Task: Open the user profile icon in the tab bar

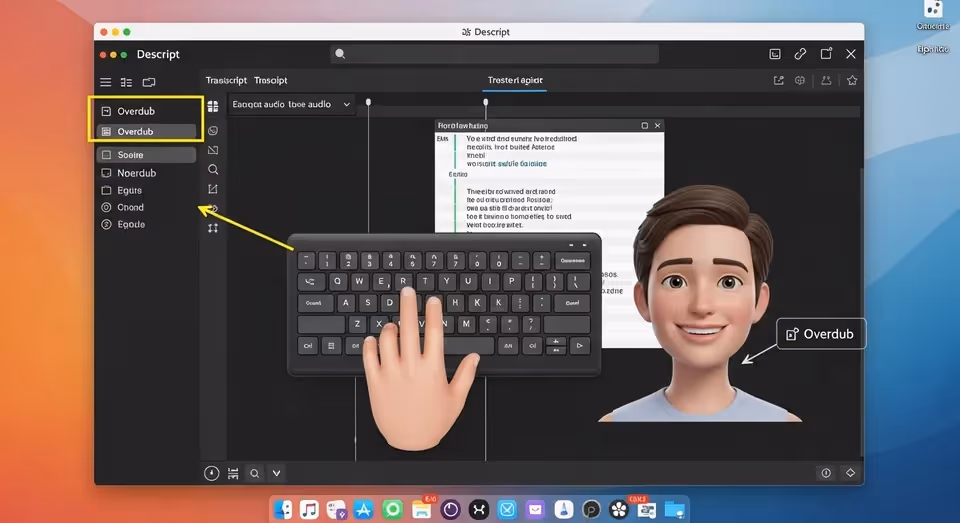Action: point(826,80)
